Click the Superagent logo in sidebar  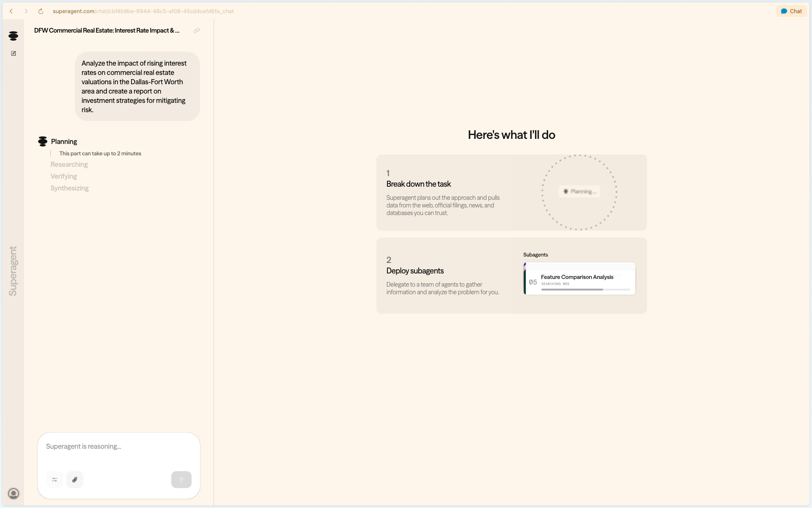pyautogui.click(x=13, y=36)
